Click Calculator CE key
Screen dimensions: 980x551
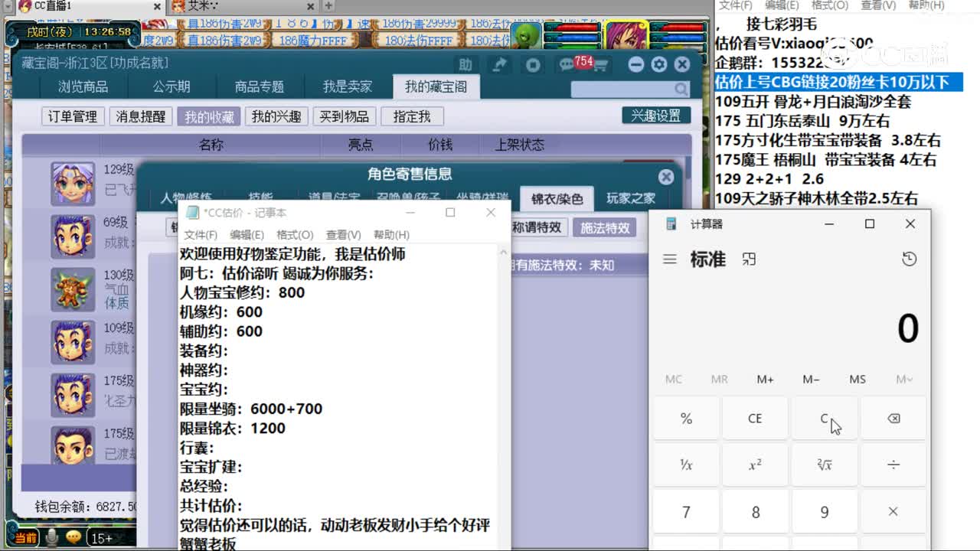point(755,419)
